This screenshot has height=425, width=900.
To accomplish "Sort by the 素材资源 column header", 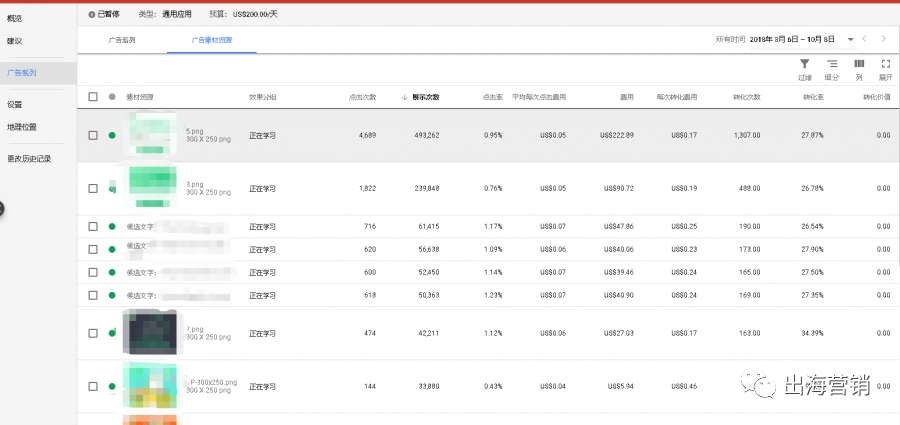I will [x=140, y=97].
